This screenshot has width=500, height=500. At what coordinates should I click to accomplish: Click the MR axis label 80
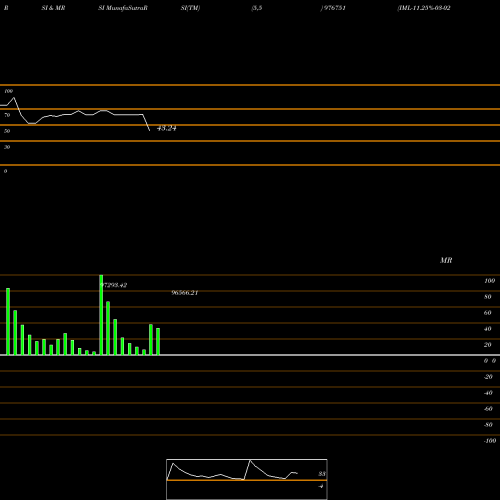point(488,297)
